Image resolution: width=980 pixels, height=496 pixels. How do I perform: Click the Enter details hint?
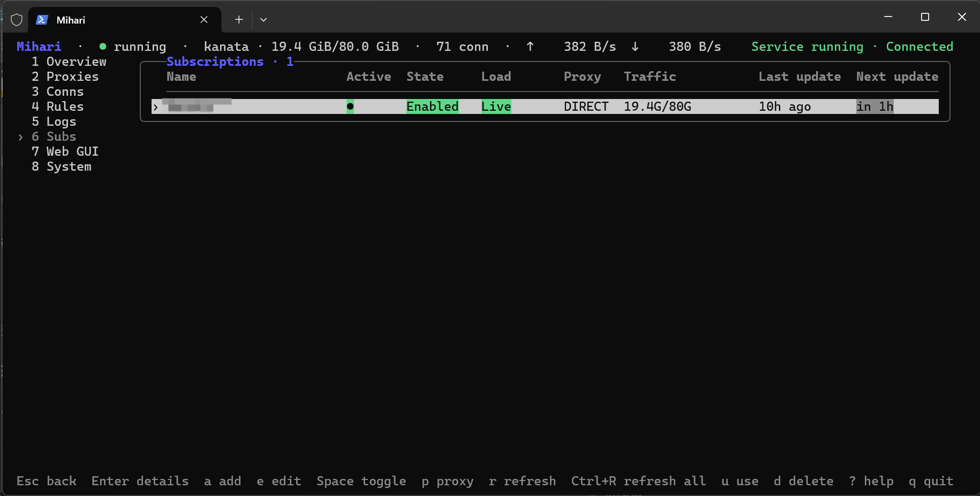click(x=140, y=481)
